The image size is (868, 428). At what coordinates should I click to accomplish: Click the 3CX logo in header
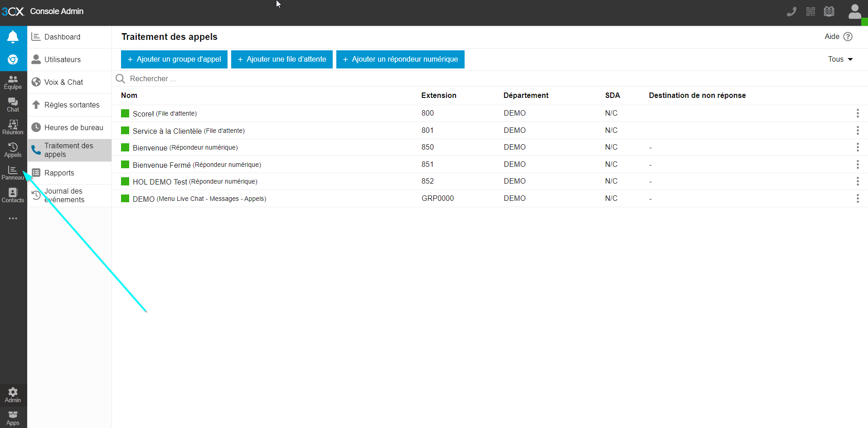pyautogui.click(x=13, y=11)
